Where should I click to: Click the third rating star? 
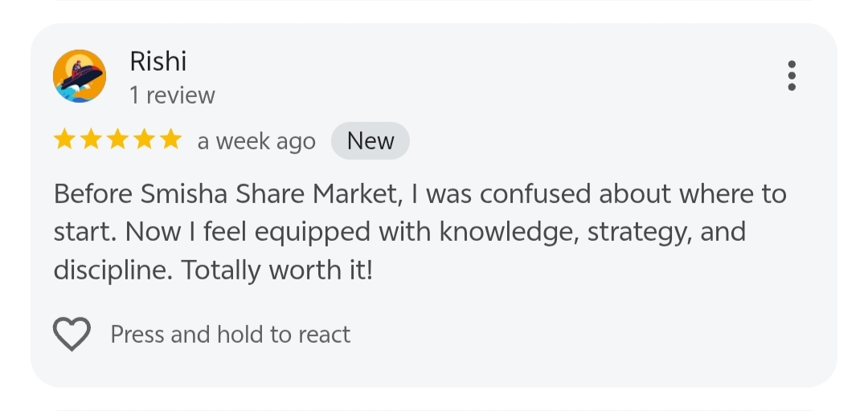pos(117,141)
